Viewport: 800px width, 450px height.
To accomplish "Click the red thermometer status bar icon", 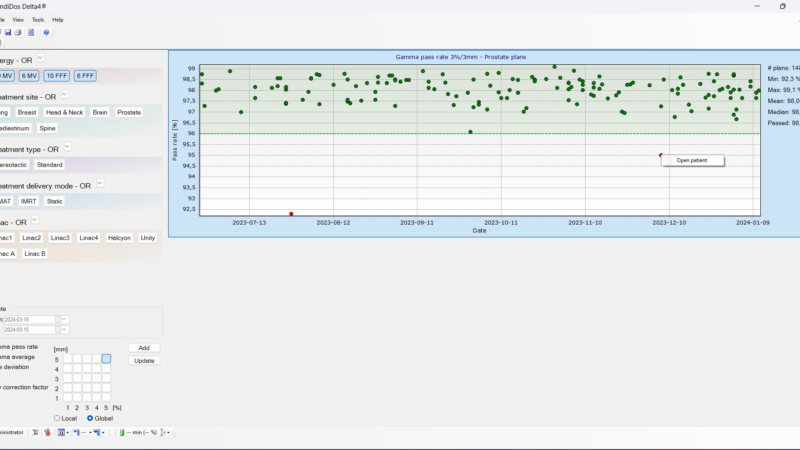I will pyautogui.click(x=47, y=432).
